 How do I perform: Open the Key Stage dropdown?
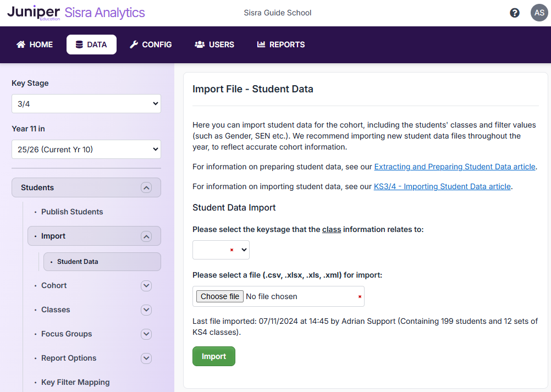pos(86,103)
